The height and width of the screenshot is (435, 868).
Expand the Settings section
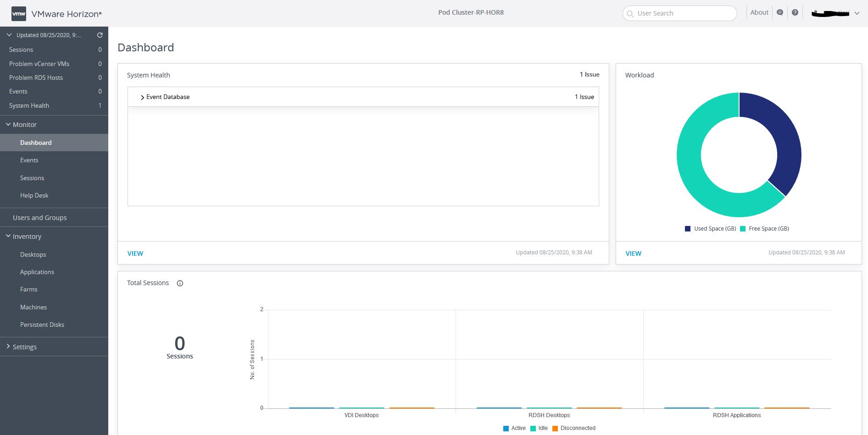pyautogui.click(x=8, y=347)
